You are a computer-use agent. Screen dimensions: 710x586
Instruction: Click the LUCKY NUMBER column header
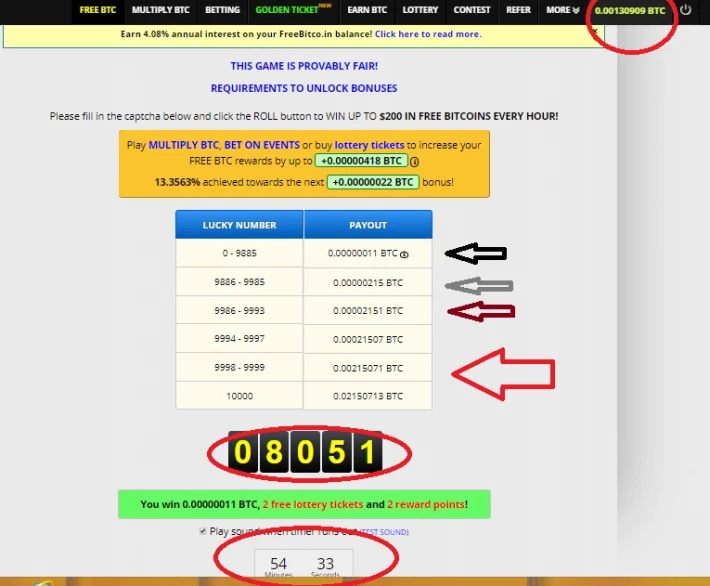click(x=239, y=225)
